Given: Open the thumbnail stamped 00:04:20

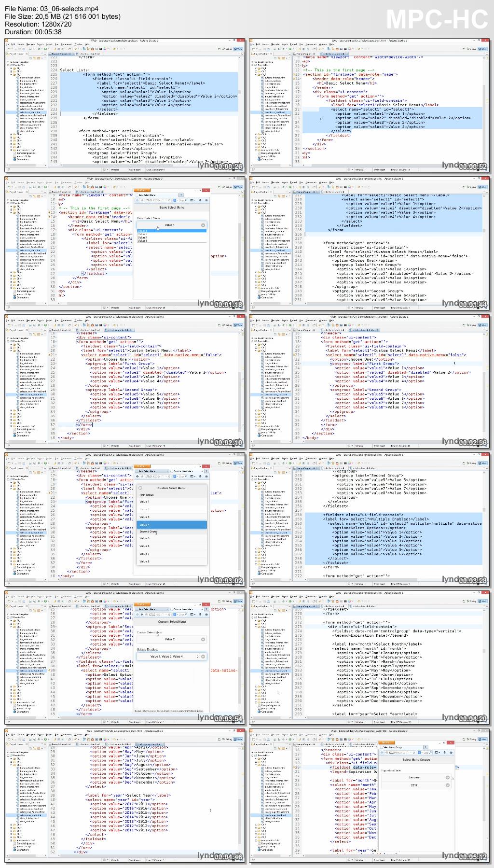Looking at the screenshot, I should [370, 658].
